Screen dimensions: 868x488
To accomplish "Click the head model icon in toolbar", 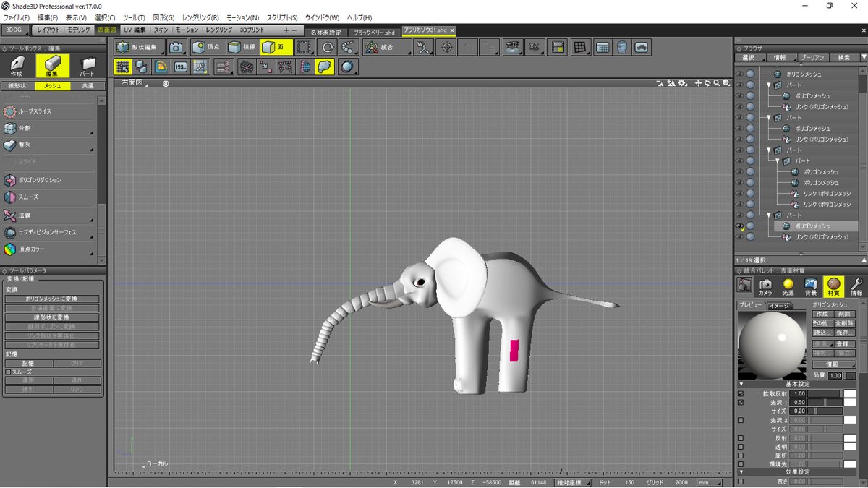I will pyautogui.click(x=622, y=47).
